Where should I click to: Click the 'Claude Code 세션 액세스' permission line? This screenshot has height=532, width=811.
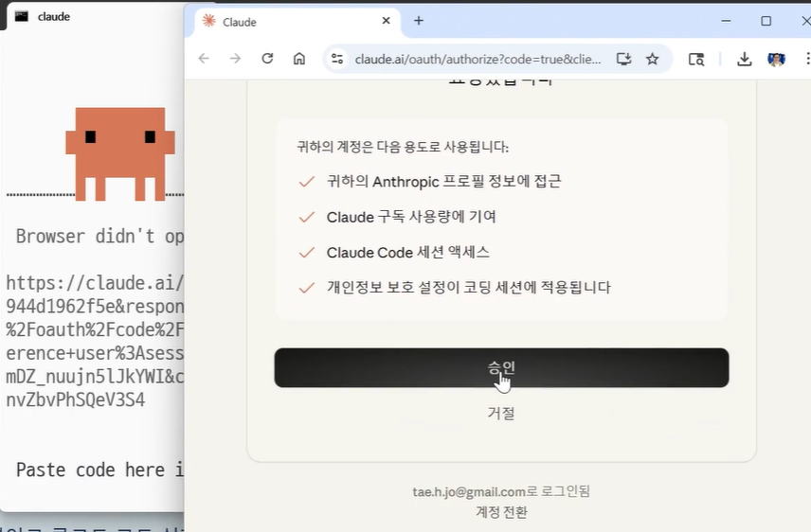click(408, 253)
